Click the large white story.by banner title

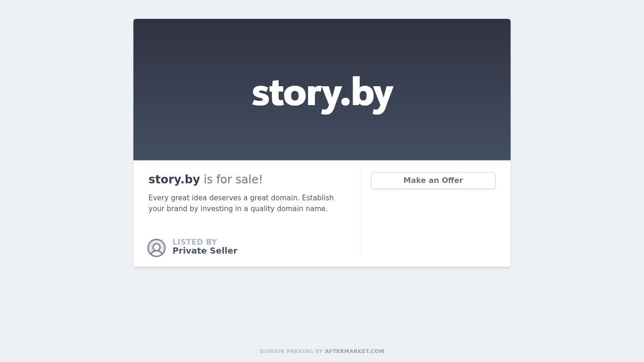tap(322, 94)
